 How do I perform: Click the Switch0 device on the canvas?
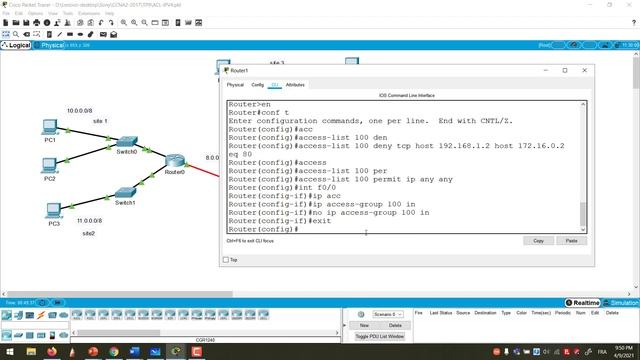tap(127, 142)
